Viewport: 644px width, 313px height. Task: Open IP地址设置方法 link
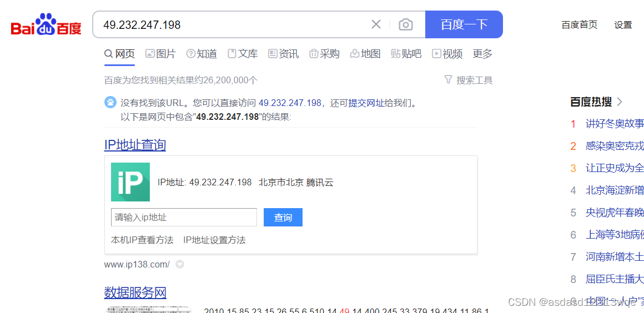click(214, 240)
